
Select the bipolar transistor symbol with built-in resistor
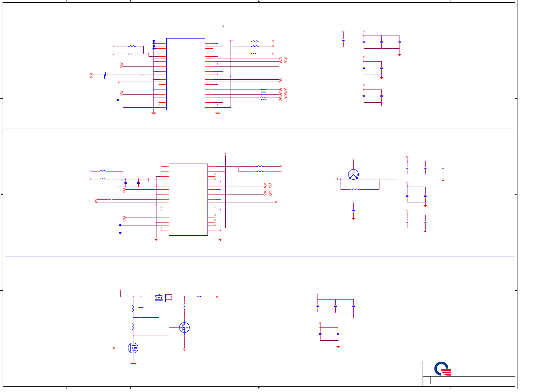pos(353,175)
